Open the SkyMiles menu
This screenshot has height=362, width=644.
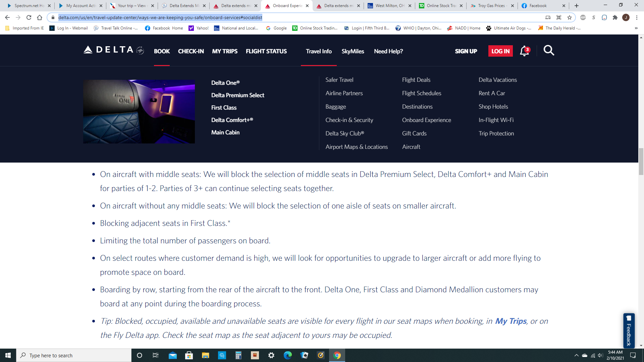353,51
